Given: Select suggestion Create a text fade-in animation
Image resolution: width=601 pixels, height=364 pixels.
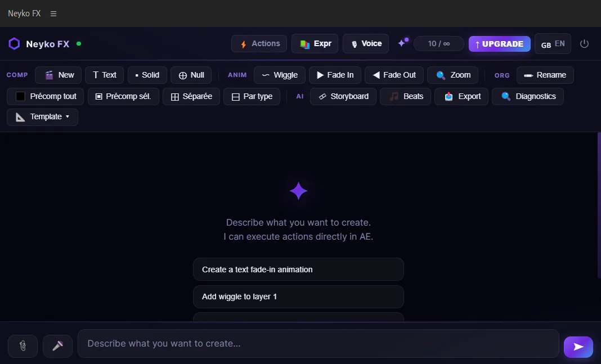Looking at the screenshot, I should coord(298,269).
